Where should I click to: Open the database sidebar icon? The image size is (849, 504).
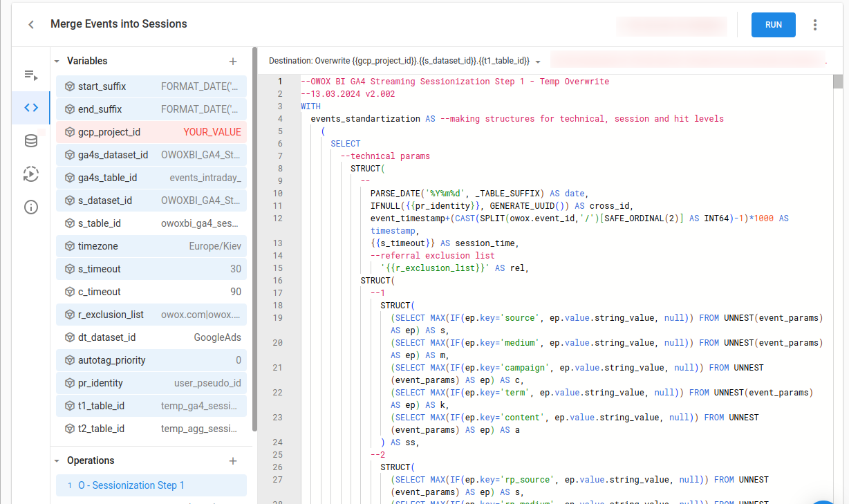(x=30, y=141)
